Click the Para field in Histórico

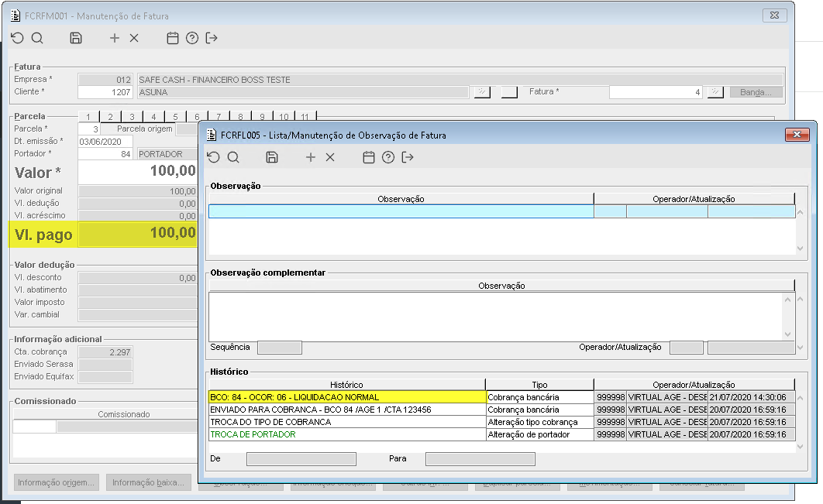[480, 459]
